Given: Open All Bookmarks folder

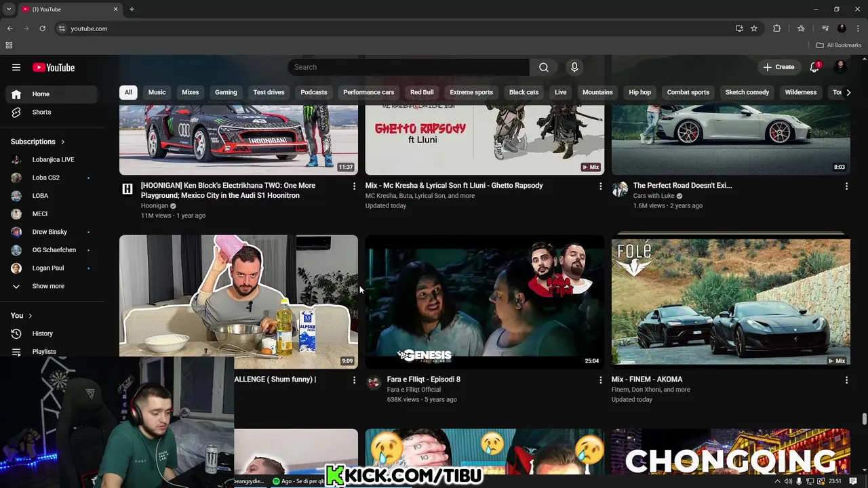Looking at the screenshot, I should 839,45.
